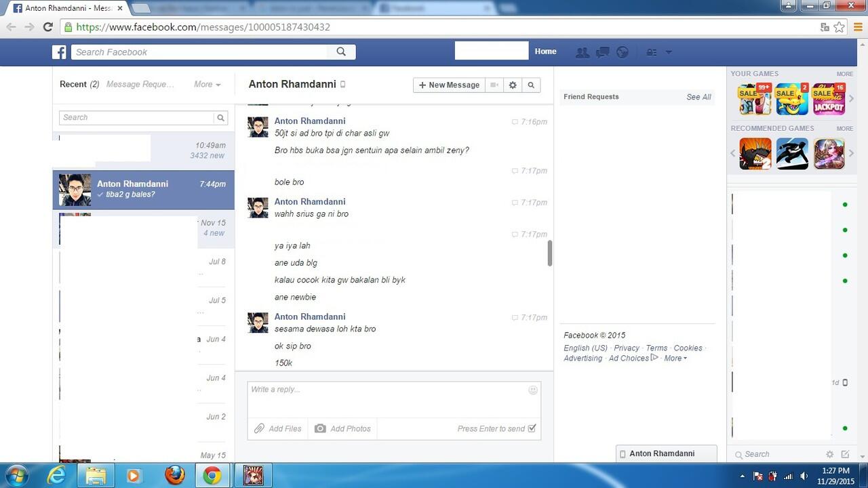
Task: Click MORE next to Your Games
Action: click(844, 74)
